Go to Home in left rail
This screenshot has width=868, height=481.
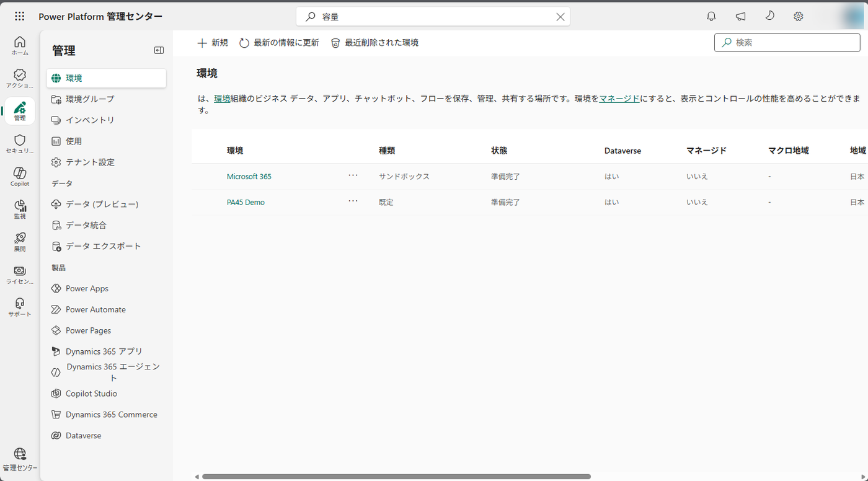pos(20,45)
